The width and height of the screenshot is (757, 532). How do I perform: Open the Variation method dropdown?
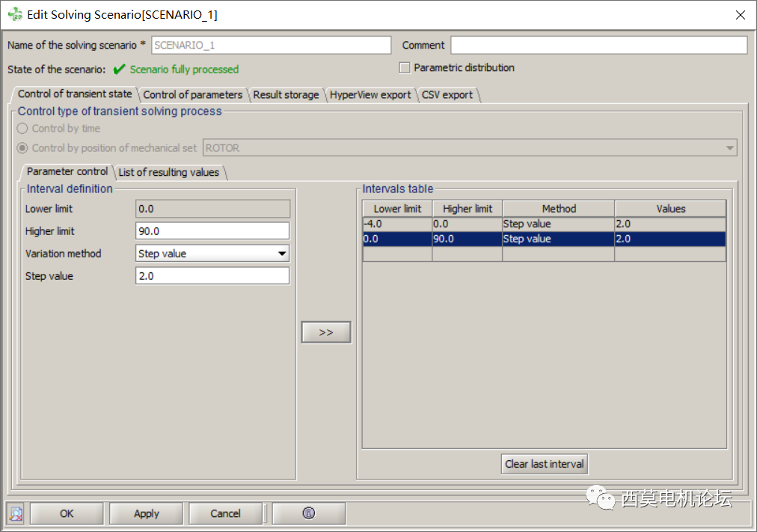(x=212, y=254)
